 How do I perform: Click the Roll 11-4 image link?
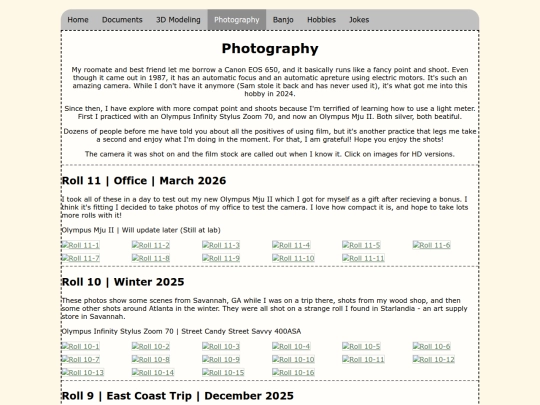click(291, 245)
